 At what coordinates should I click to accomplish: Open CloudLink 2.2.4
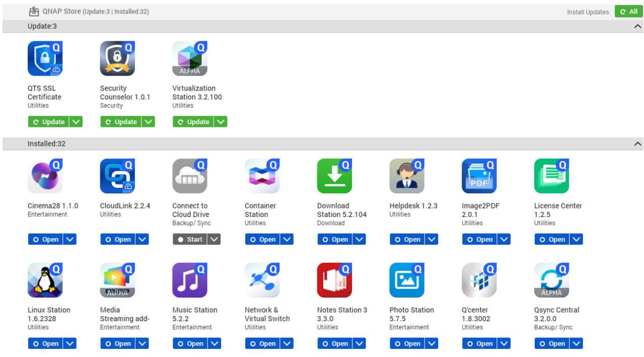[x=118, y=240]
